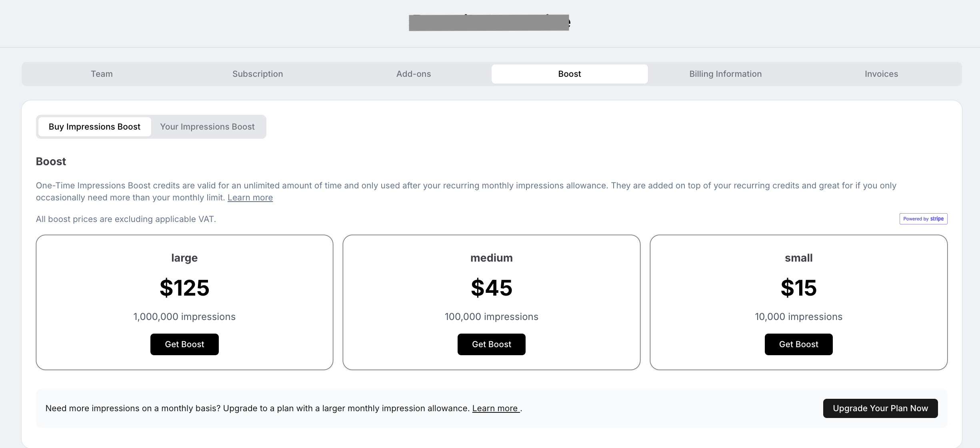Click the large boost card title

[x=184, y=258]
